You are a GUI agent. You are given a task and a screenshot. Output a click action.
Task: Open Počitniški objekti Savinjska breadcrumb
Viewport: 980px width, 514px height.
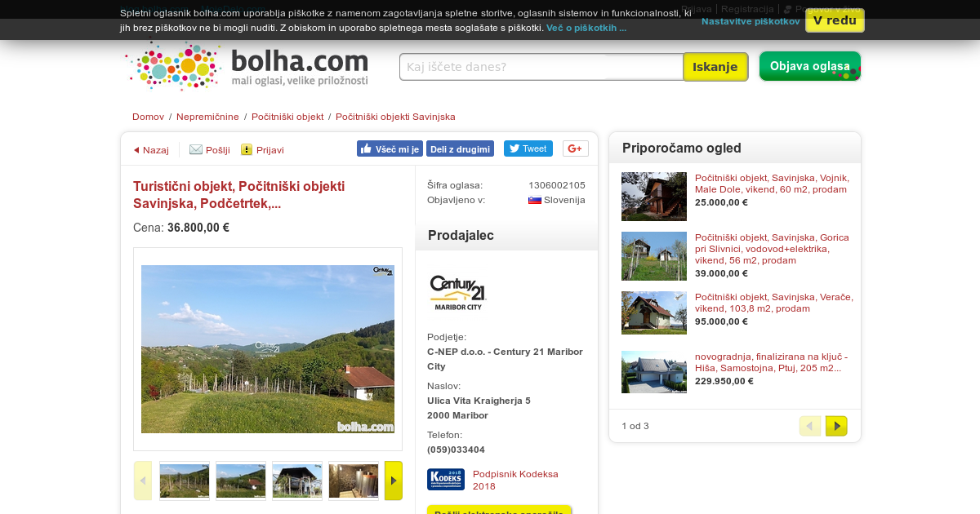pyautogui.click(x=395, y=117)
